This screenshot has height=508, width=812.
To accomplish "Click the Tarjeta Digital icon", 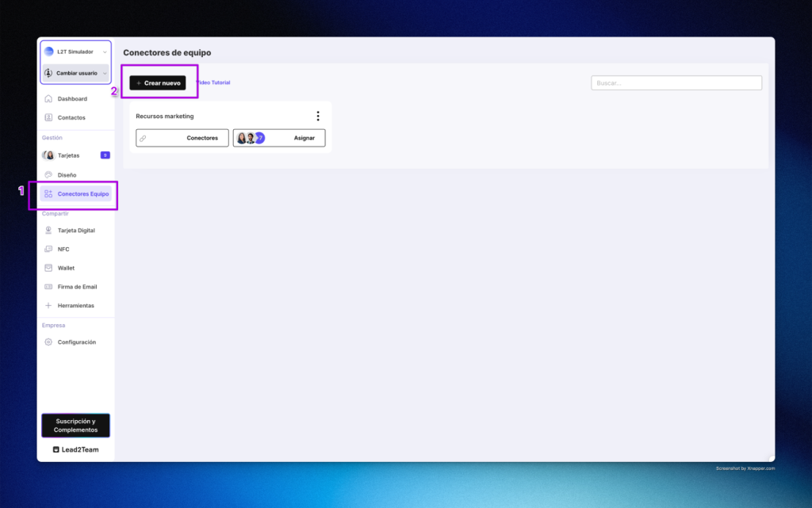I will point(48,231).
